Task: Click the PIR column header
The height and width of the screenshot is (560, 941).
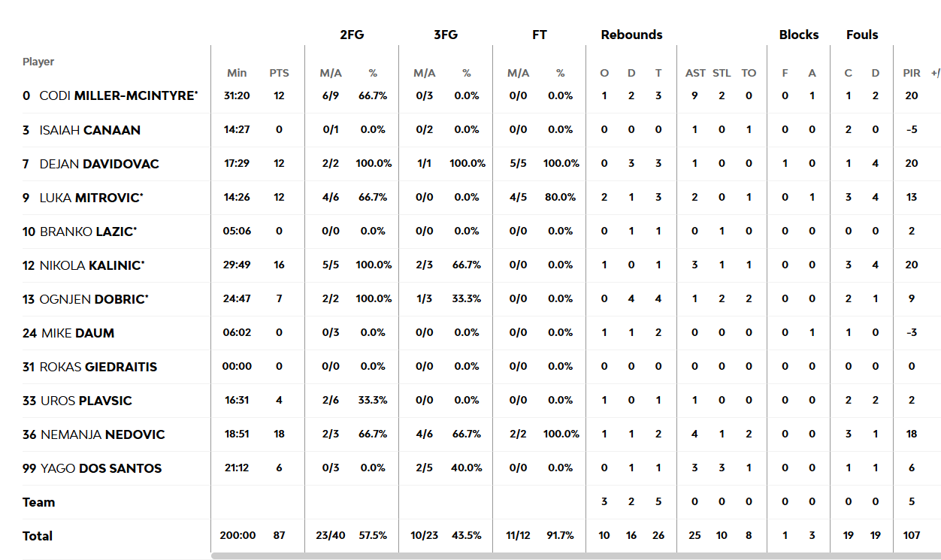Action: pyautogui.click(x=912, y=73)
